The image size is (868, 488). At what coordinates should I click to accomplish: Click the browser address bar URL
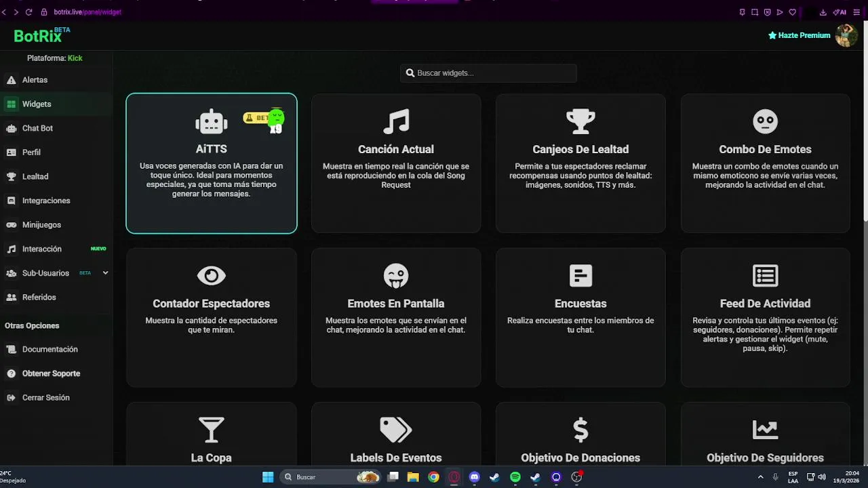87,12
